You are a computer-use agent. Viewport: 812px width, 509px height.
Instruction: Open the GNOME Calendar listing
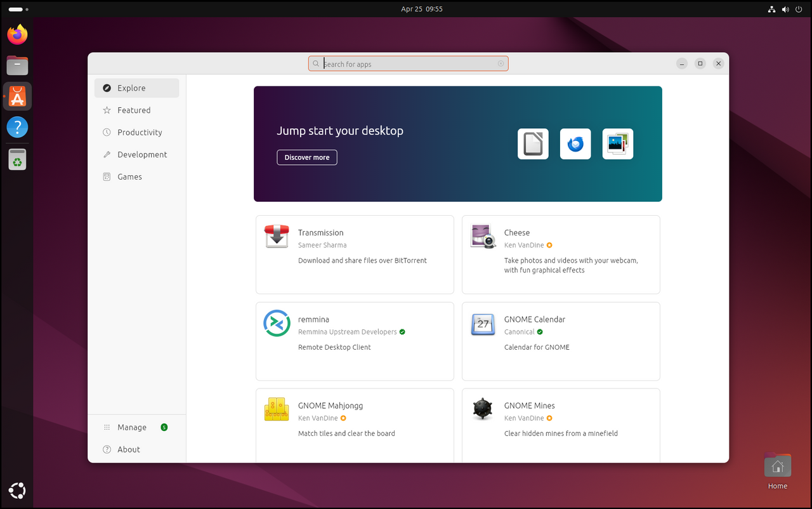coord(560,341)
